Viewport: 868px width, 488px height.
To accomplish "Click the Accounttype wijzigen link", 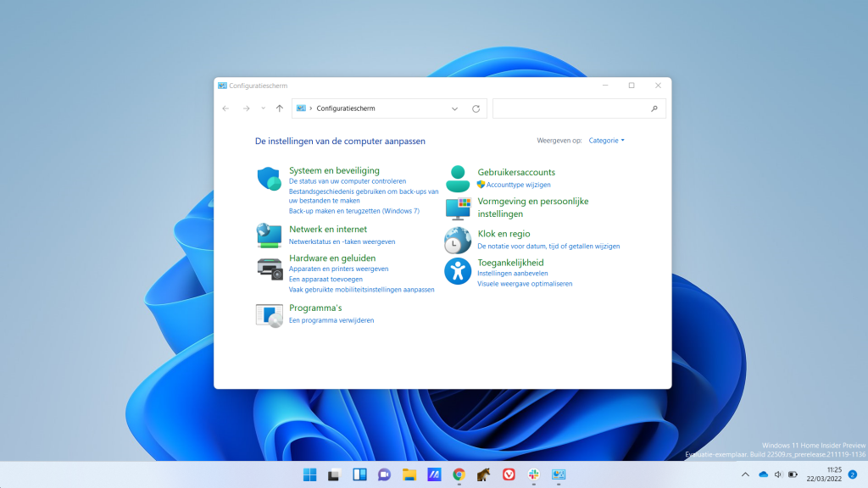I will coord(517,184).
